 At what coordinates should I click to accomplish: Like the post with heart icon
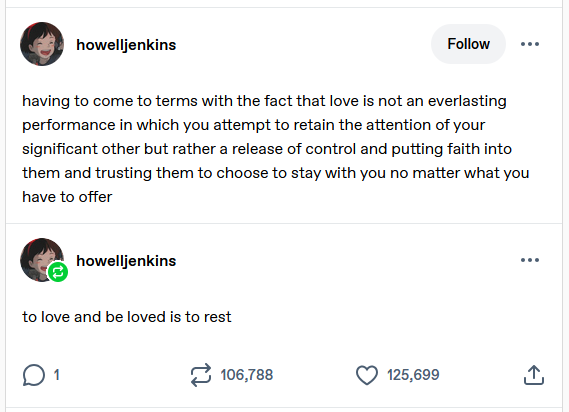click(367, 375)
